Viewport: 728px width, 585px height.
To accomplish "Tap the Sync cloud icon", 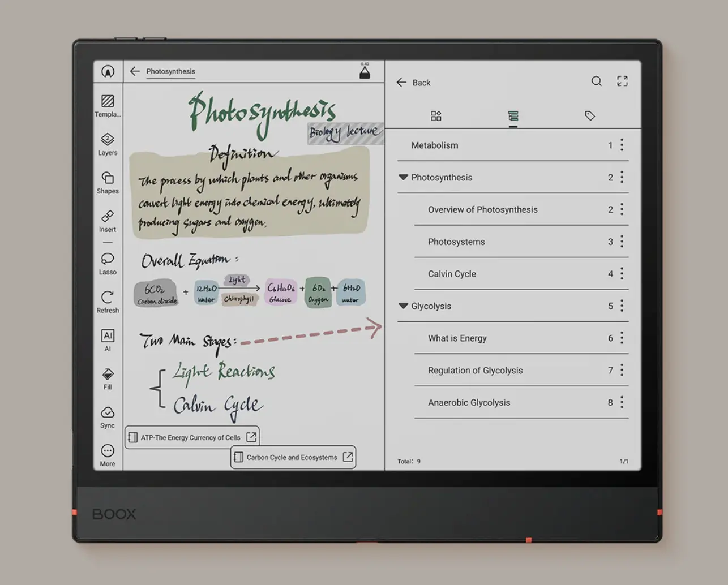I will (x=108, y=413).
